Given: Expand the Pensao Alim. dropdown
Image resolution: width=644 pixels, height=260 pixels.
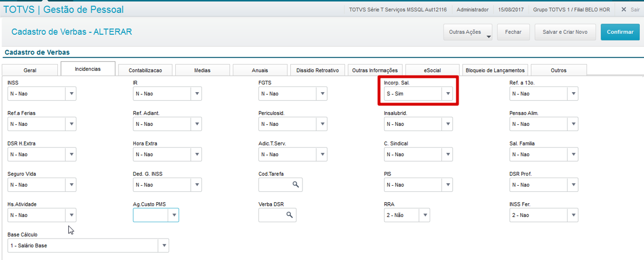Looking at the screenshot, I should coord(573,124).
